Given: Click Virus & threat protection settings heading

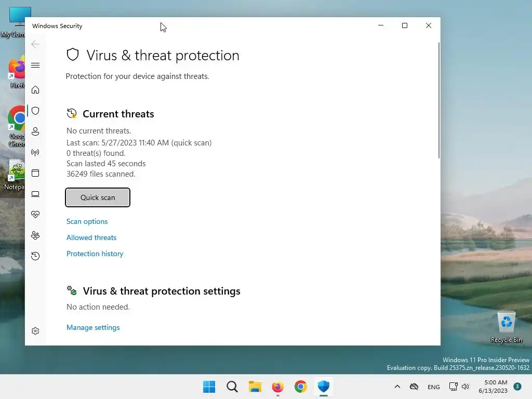Looking at the screenshot, I should pyautogui.click(x=162, y=291).
